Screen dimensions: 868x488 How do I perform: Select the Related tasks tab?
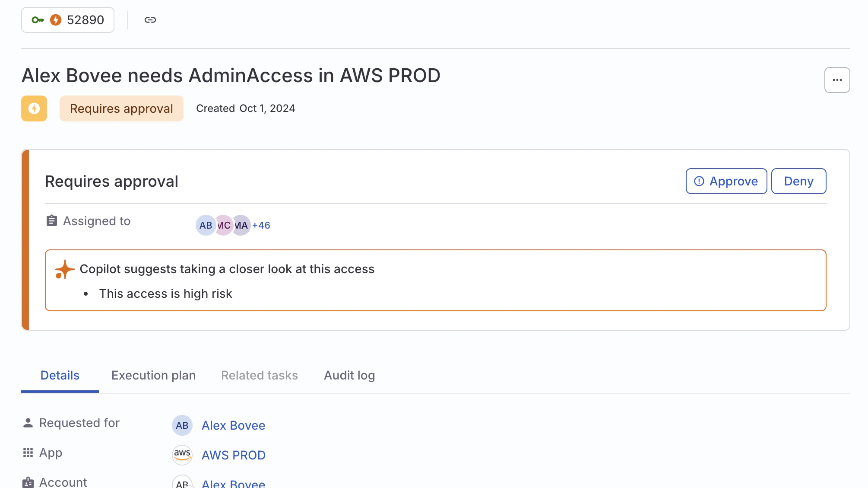click(x=259, y=375)
